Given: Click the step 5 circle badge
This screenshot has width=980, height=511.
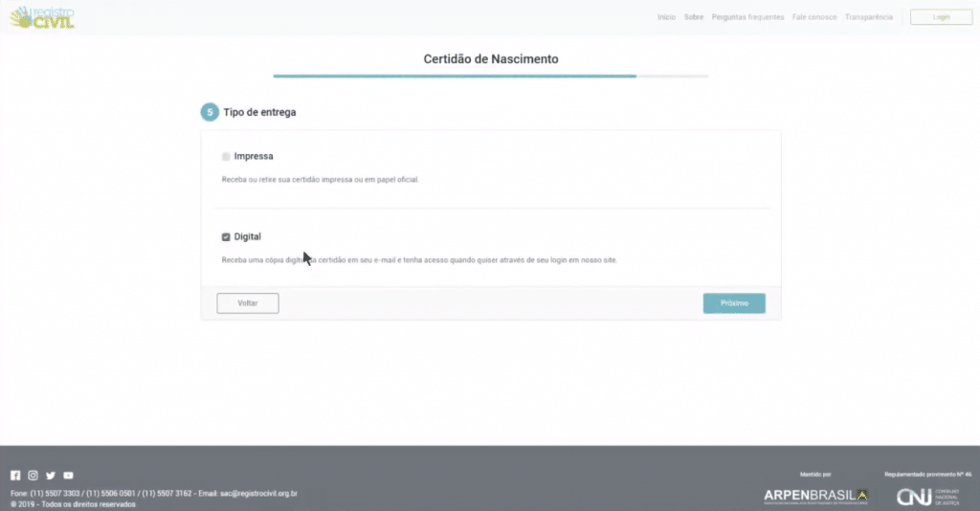Looking at the screenshot, I should click(x=210, y=113).
